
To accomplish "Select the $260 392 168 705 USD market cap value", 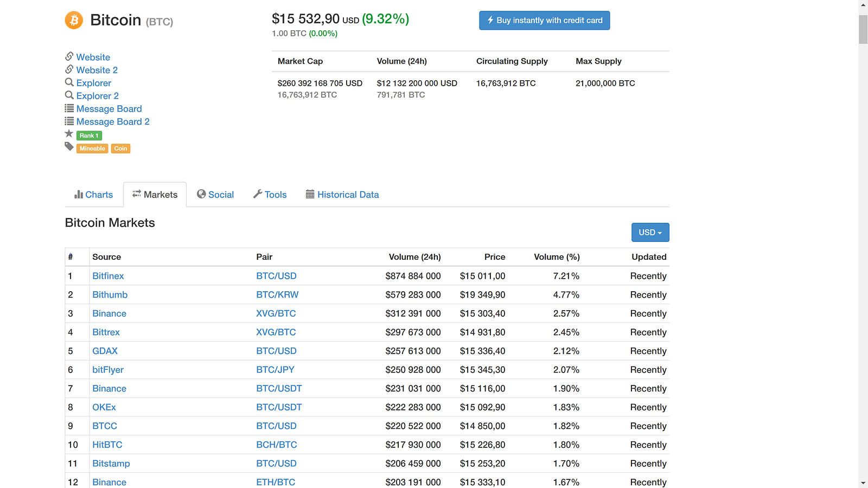I will click(320, 84).
